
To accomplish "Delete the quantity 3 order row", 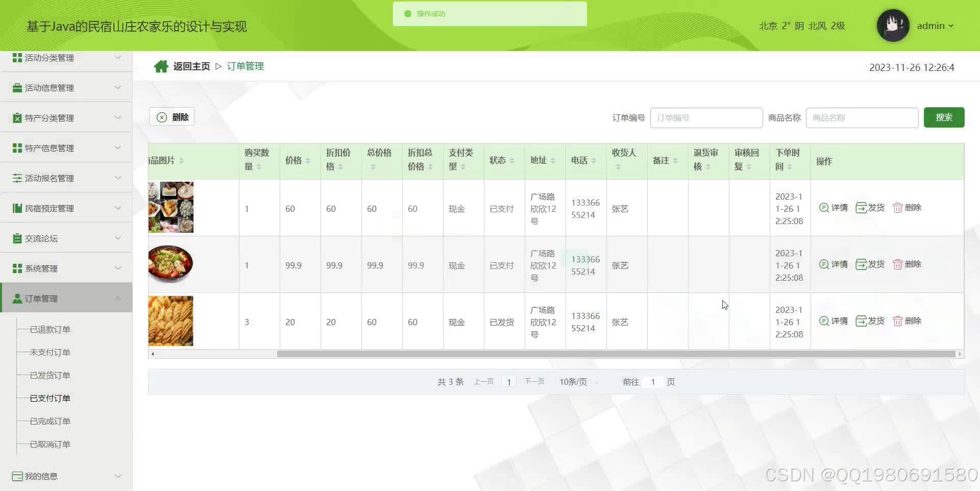I will 906,321.
